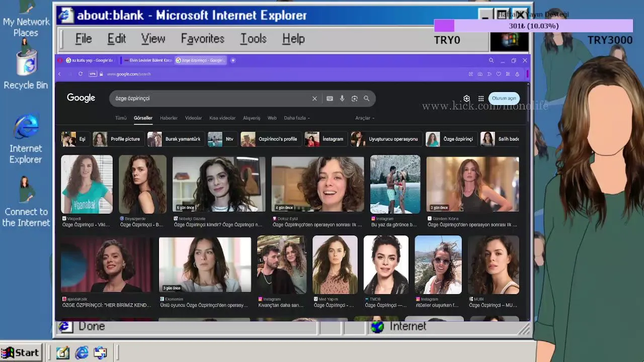Click the Oturum açın sign-in button
Viewport: 644px width, 362px height.
(x=504, y=99)
